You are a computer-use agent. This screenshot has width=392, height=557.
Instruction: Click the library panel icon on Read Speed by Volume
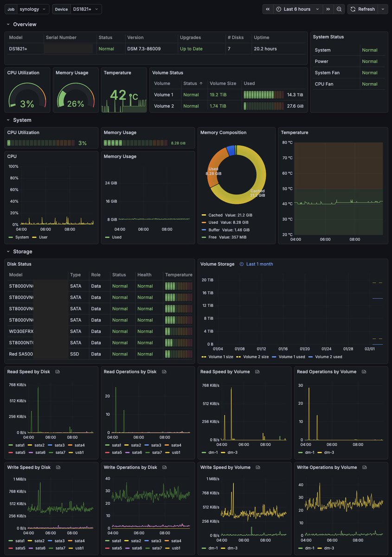(x=257, y=372)
